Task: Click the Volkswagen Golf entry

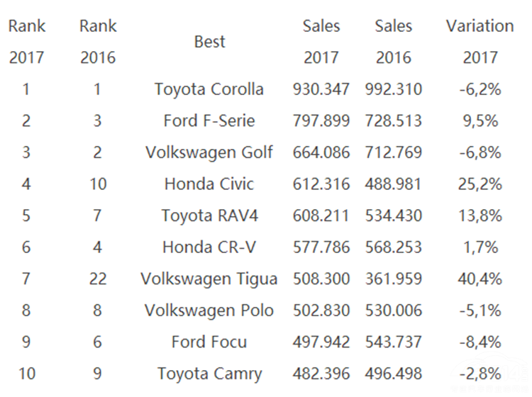Action: [x=209, y=152]
